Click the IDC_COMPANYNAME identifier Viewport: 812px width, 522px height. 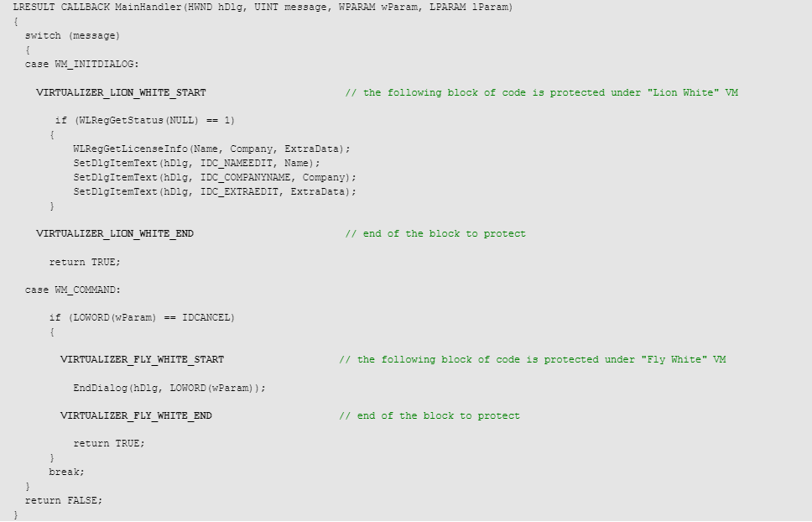[x=246, y=178]
